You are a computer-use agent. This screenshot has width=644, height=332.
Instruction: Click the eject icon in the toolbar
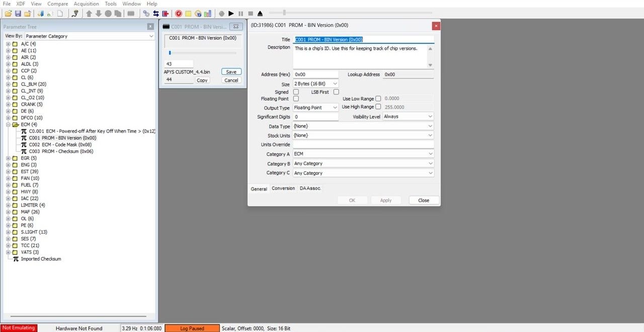[x=260, y=14]
